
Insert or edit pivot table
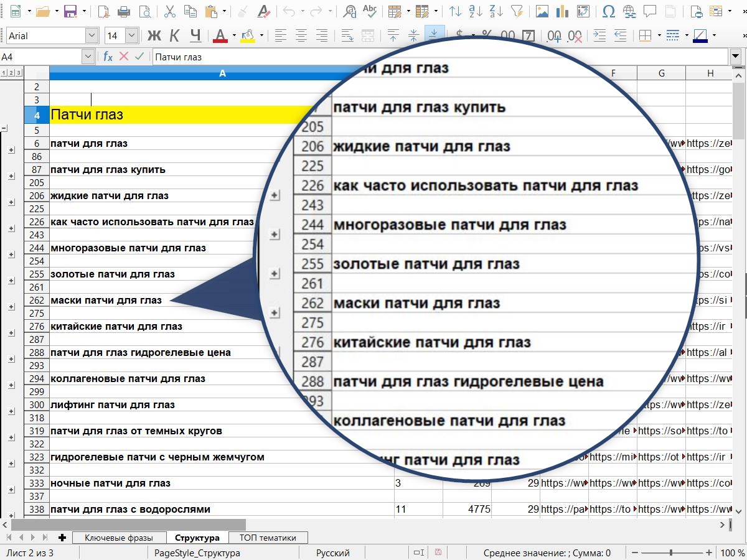pyautogui.click(x=584, y=11)
